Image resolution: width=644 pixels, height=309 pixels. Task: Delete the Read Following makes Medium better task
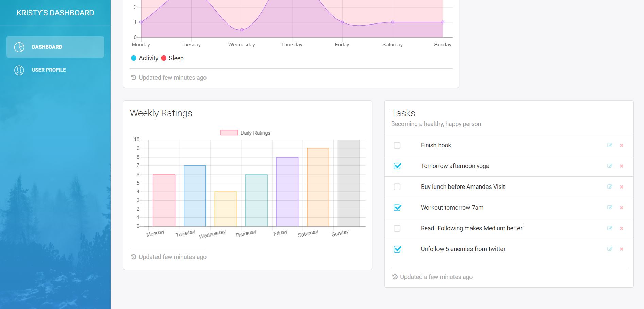point(622,228)
